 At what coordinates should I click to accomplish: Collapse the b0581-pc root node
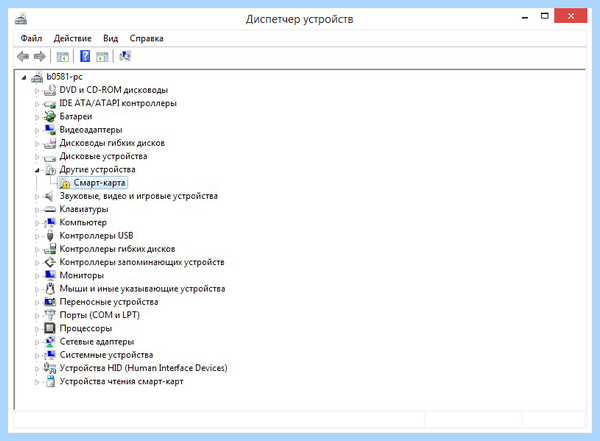point(24,78)
